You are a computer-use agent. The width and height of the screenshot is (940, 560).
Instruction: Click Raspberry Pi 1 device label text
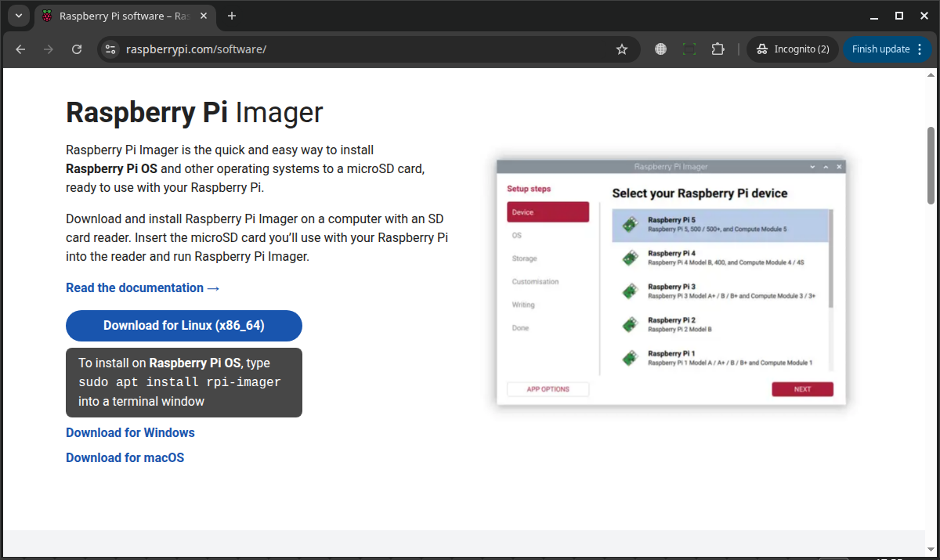671,353
